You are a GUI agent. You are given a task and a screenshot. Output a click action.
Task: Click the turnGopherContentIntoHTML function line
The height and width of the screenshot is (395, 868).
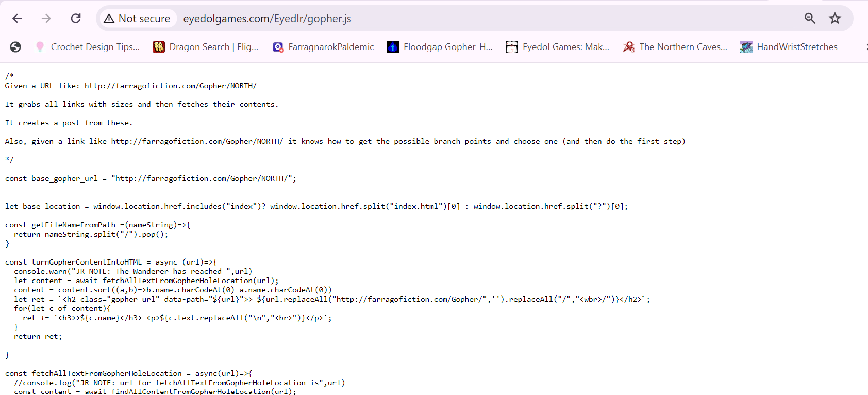click(x=111, y=262)
